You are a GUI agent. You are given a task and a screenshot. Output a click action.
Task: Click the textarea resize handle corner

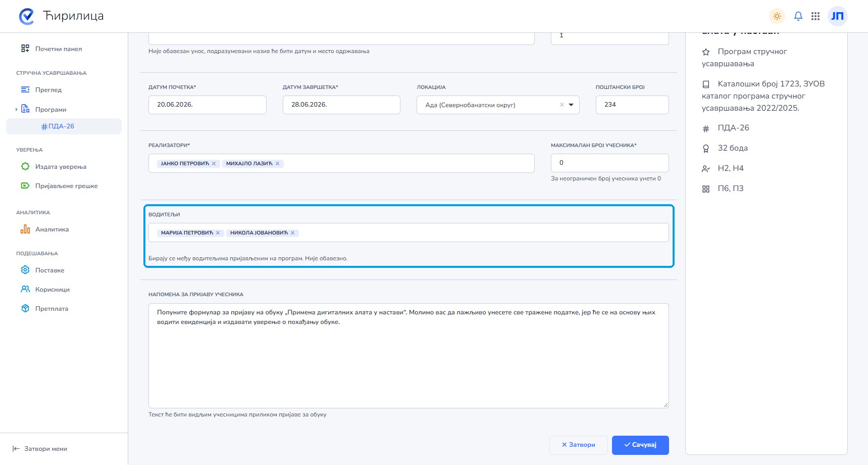coord(666,405)
